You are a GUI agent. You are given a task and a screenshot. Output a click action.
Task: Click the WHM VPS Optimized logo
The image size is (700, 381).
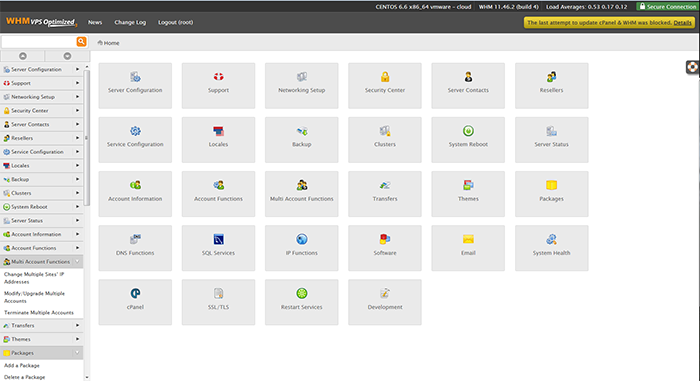point(41,22)
